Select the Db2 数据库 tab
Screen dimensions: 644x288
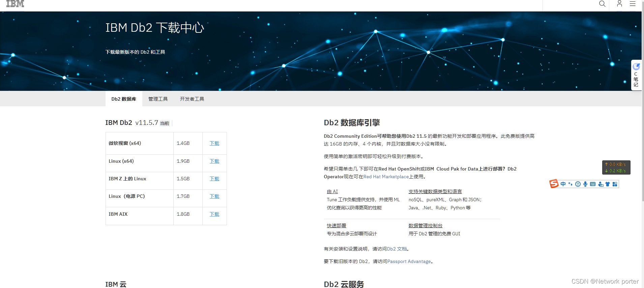(124, 99)
